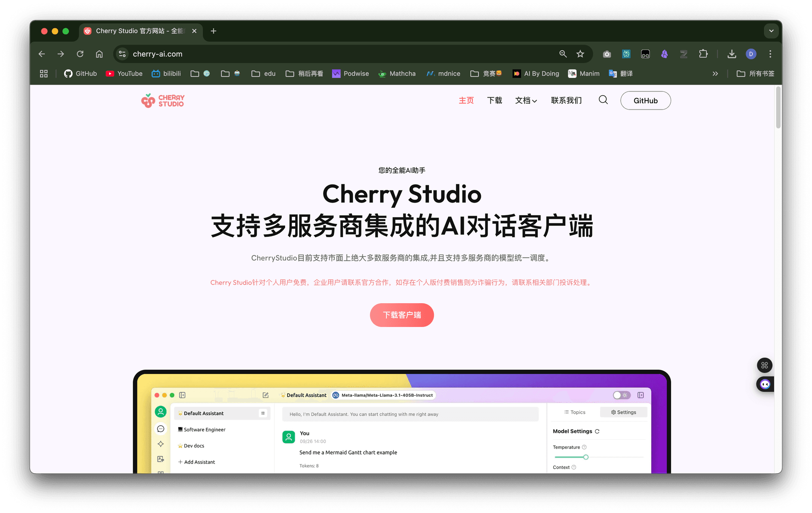Image resolution: width=812 pixels, height=513 pixels.
Task: Click the theme toggle in app preview
Action: tap(621, 395)
